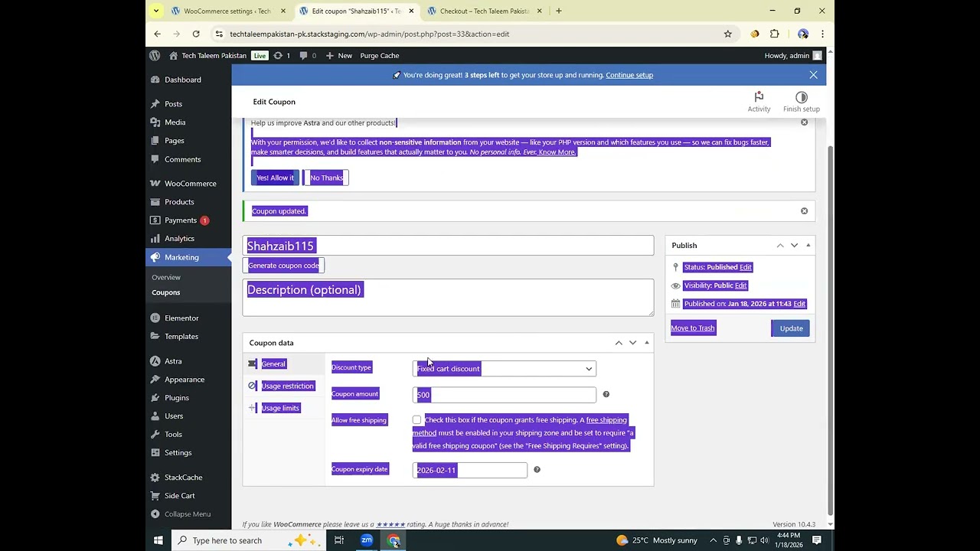This screenshot has width=980, height=551.
Task: Open the Zoom app in taskbar
Action: (x=367, y=540)
